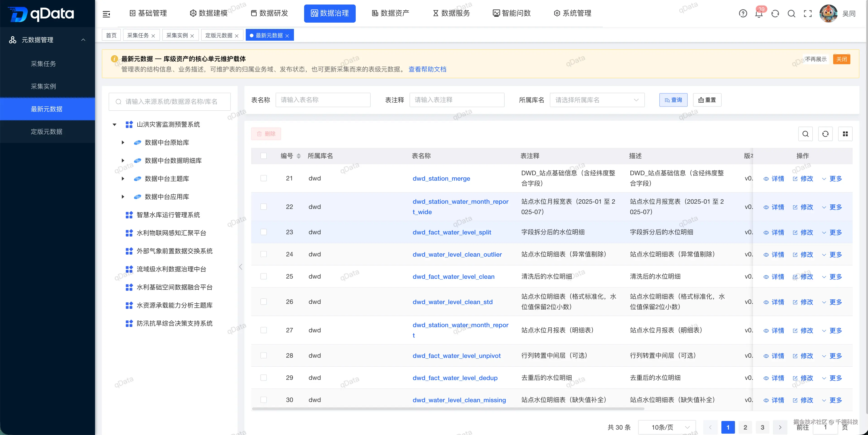Image resolution: width=868 pixels, height=435 pixels.
Task: Open the help question-mark icon
Action: 743,14
